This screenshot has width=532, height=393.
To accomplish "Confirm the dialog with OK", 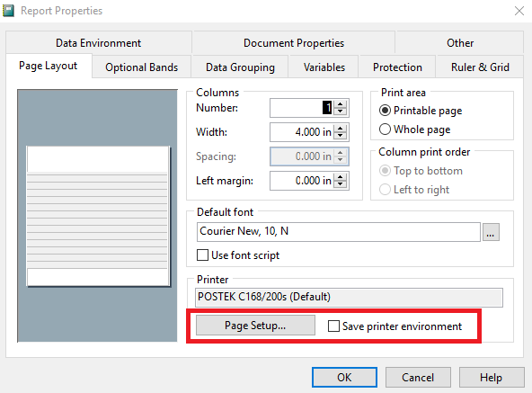I will [344, 377].
